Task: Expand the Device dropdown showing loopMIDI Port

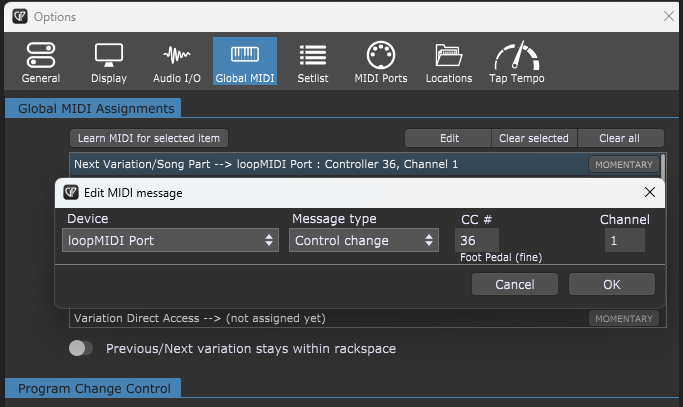Action: [x=171, y=240]
